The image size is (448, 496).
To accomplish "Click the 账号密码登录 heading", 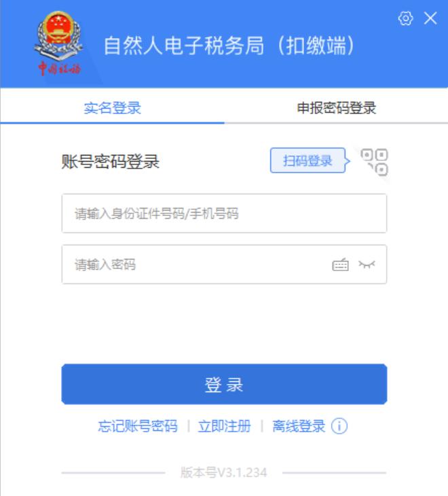I will pos(110,162).
